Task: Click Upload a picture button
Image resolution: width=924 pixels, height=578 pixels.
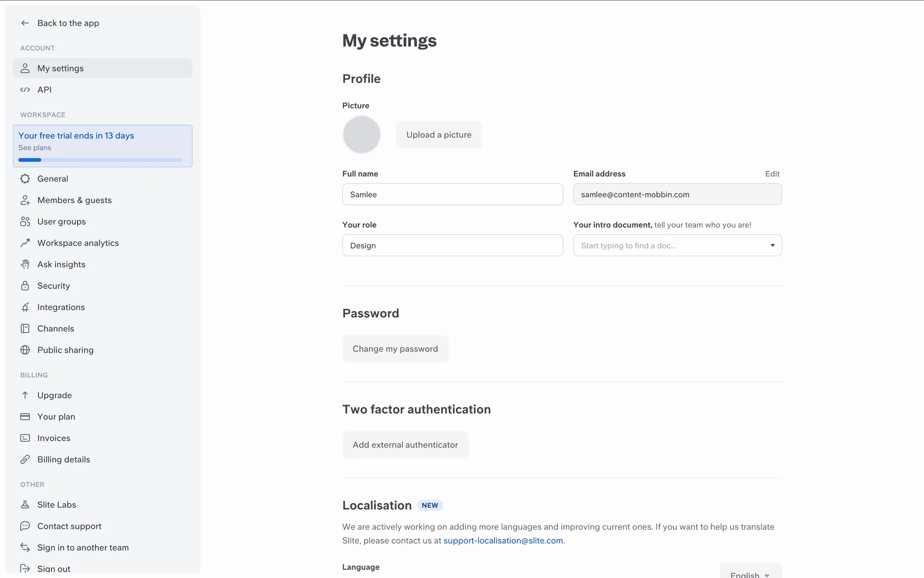Action: pyautogui.click(x=438, y=135)
